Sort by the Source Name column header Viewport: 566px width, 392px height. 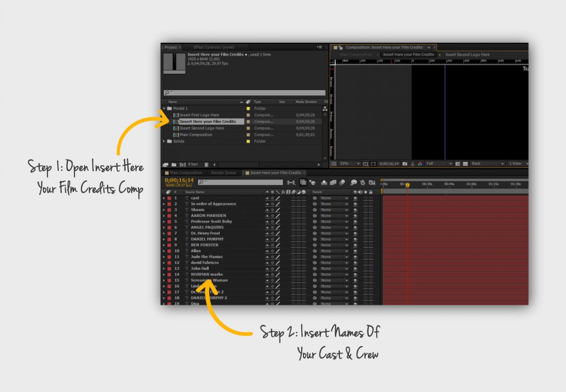(x=195, y=192)
